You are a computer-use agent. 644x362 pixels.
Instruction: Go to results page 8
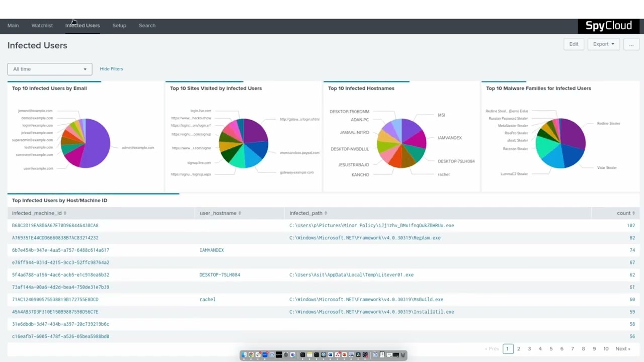click(584, 349)
